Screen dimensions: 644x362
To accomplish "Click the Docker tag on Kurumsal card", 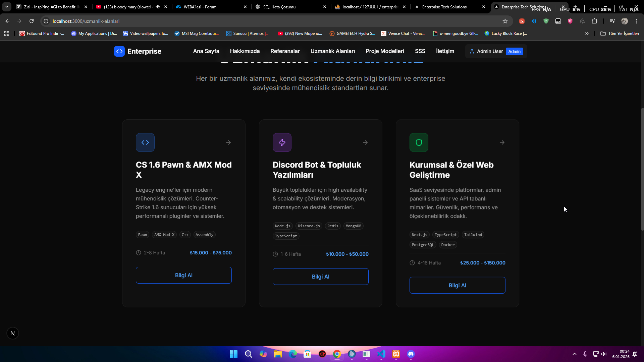I will (x=448, y=245).
